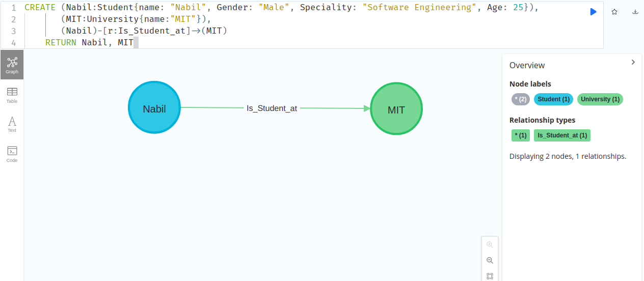Viewport: 644px width, 281px height.
Task: Click the Is_Student_at relationship edge label
Action: [x=272, y=108]
